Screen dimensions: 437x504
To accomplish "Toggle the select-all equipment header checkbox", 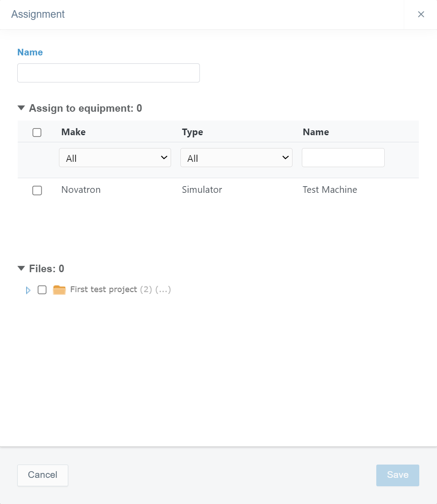I will pos(37,133).
